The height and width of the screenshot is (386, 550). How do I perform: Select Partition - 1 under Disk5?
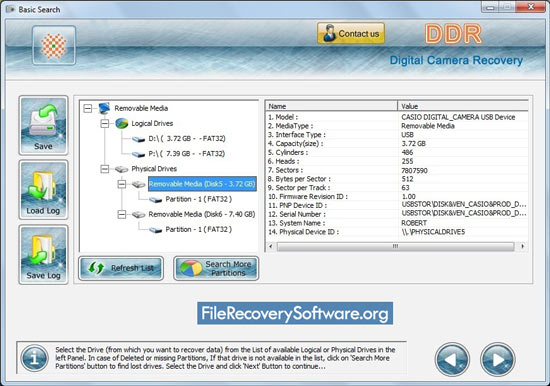click(199, 199)
